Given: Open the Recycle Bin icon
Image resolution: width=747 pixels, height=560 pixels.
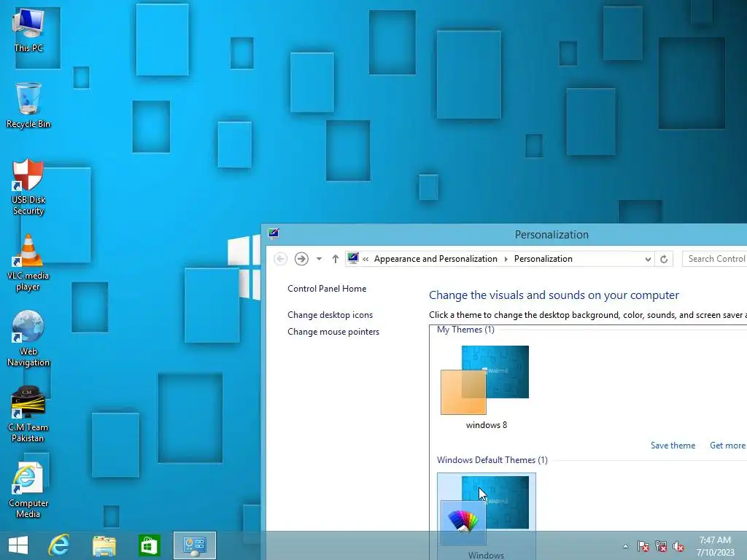Looking at the screenshot, I should (x=28, y=105).
